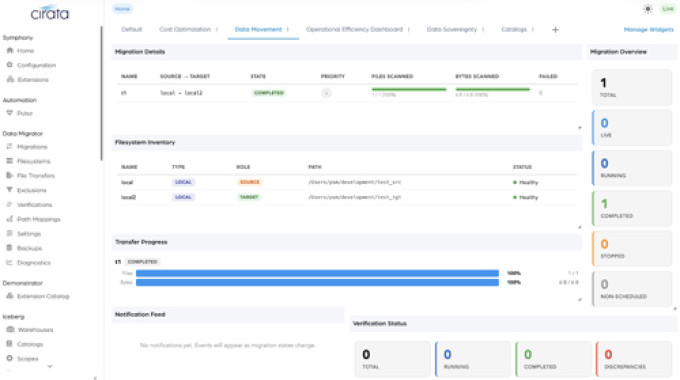The image size is (680, 380).
Task: Click the Total migrations card
Action: coord(631,88)
